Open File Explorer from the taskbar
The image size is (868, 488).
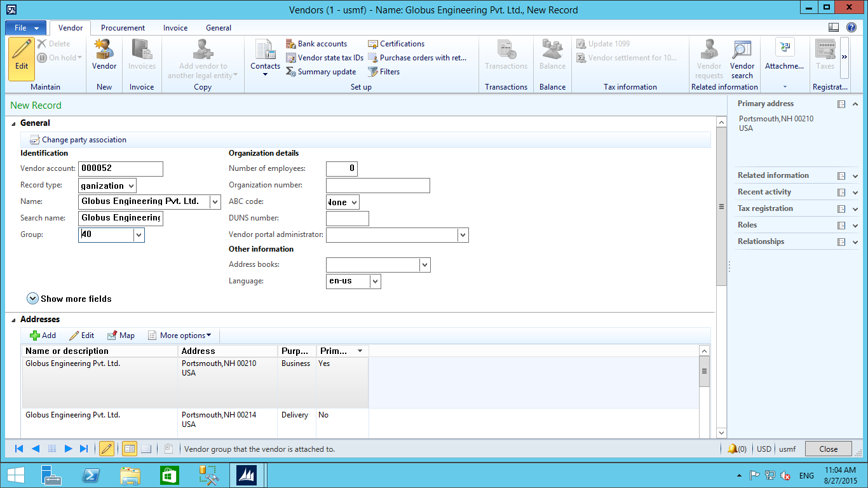130,475
